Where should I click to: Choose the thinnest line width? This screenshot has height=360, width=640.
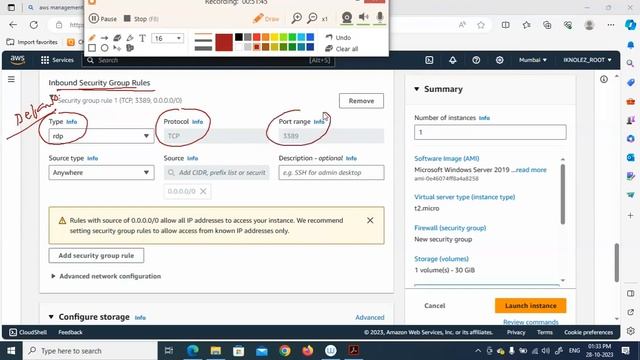click(203, 34)
